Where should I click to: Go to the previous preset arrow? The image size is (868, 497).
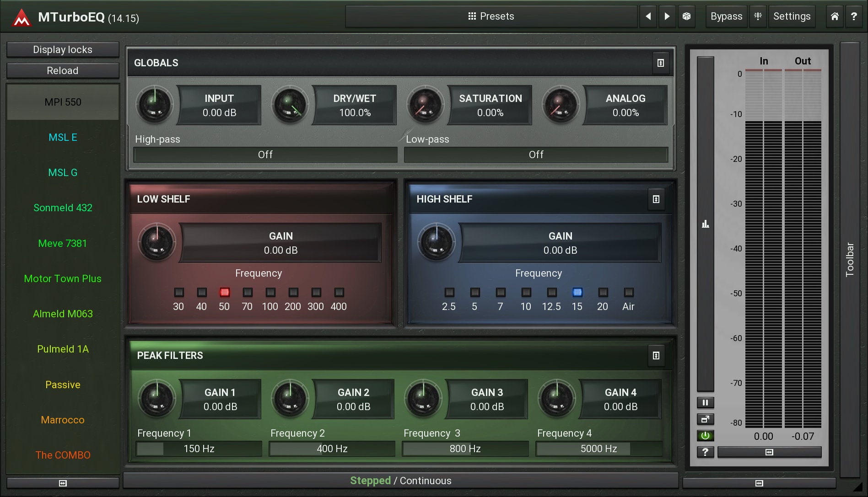pyautogui.click(x=648, y=16)
